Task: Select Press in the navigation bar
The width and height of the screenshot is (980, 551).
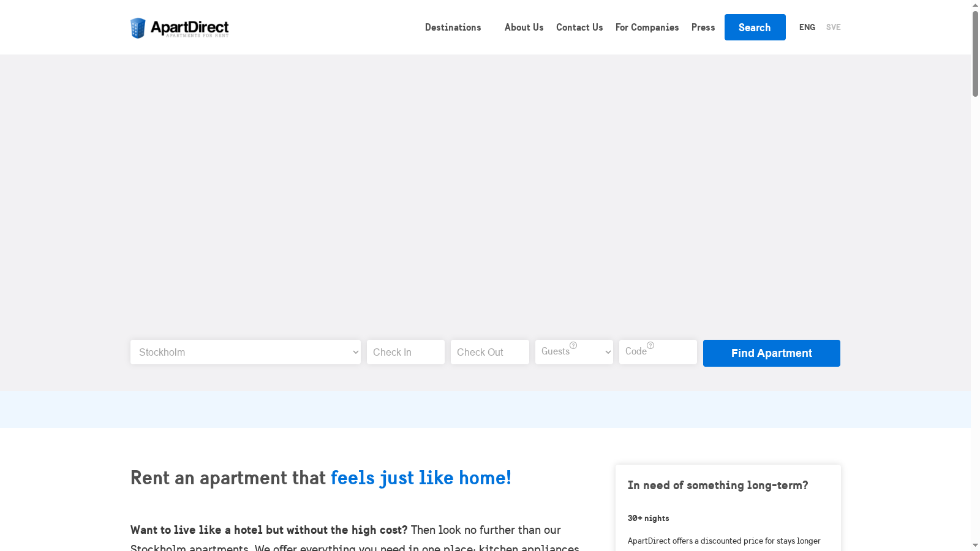Action: point(703,27)
